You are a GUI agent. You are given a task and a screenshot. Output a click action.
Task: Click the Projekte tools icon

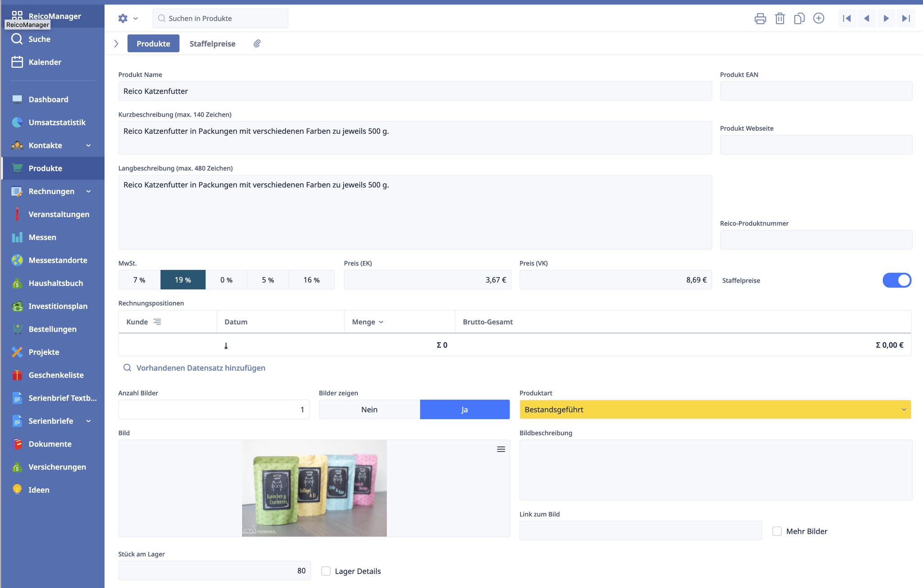point(17,352)
